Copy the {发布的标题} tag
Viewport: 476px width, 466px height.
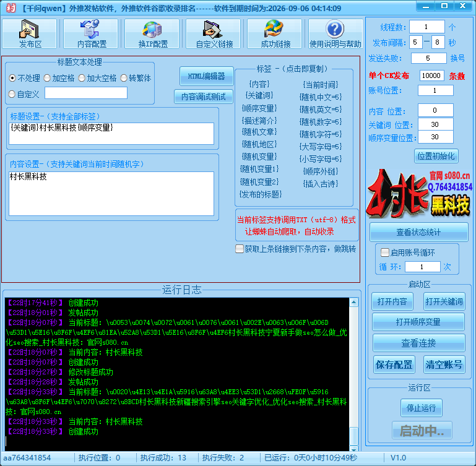(x=261, y=194)
